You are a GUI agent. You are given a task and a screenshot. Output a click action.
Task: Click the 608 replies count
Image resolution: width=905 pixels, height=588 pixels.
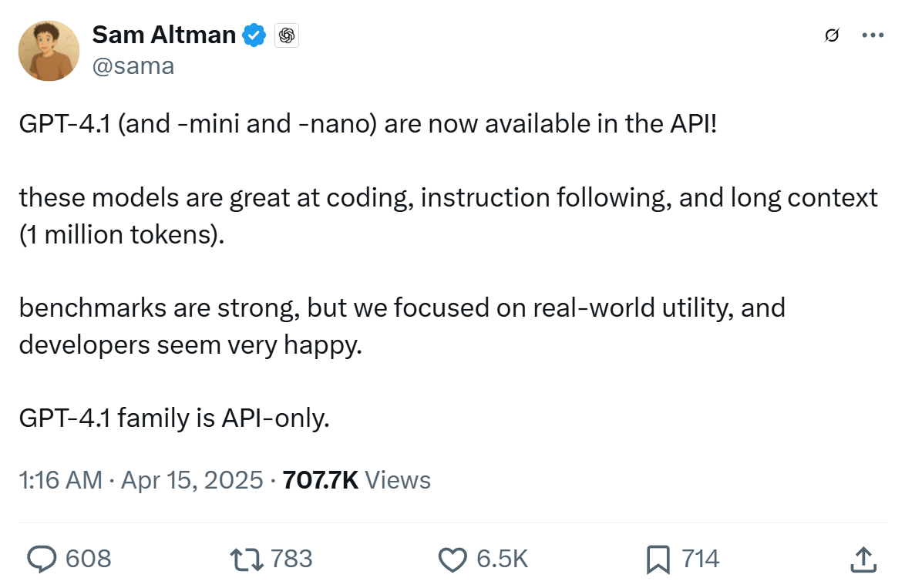click(89, 559)
